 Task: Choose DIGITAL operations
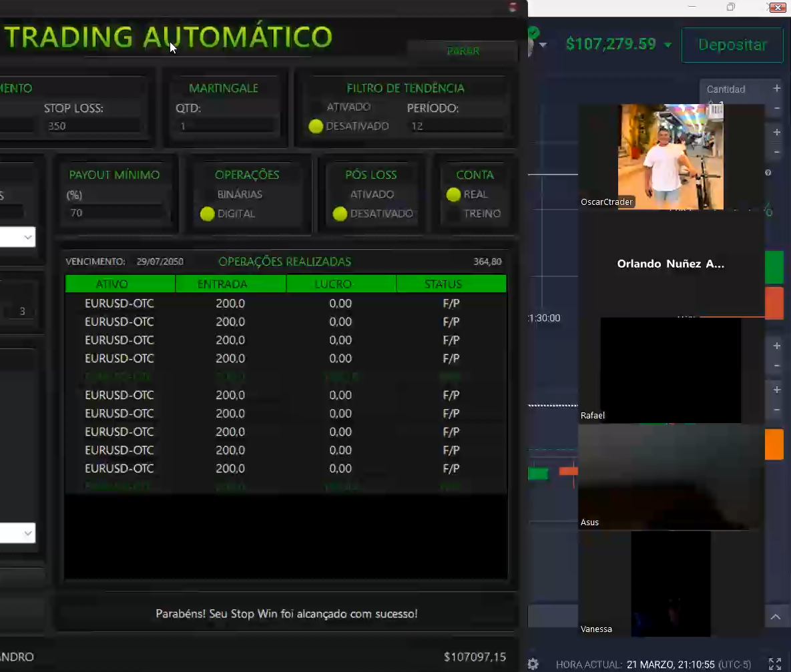click(x=228, y=214)
